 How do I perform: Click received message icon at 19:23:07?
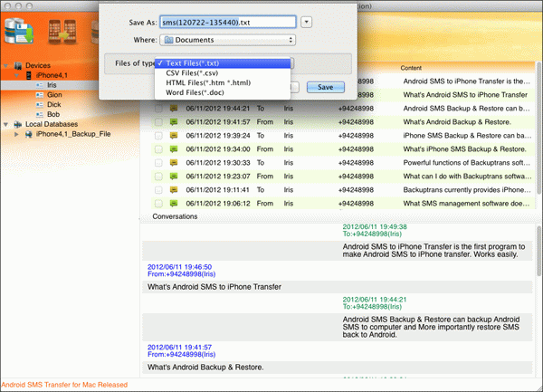point(174,177)
